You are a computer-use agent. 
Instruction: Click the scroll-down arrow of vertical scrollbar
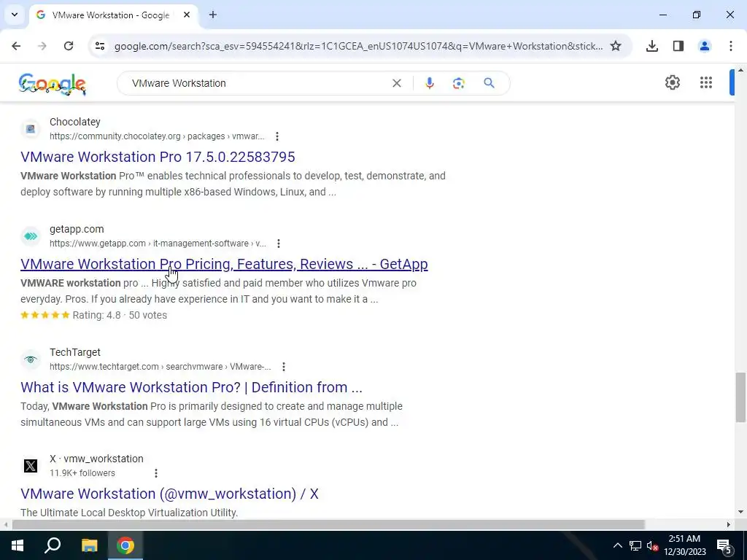click(740, 513)
